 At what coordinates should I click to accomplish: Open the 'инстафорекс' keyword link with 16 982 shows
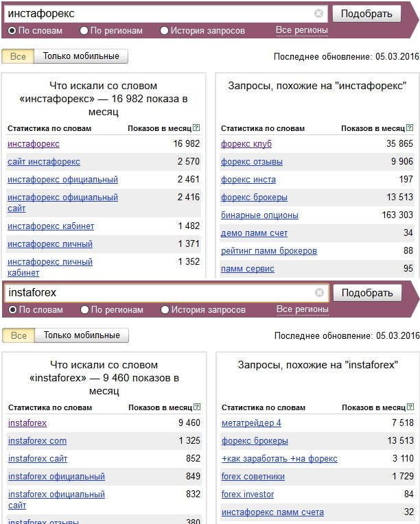[x=34, y=144]
